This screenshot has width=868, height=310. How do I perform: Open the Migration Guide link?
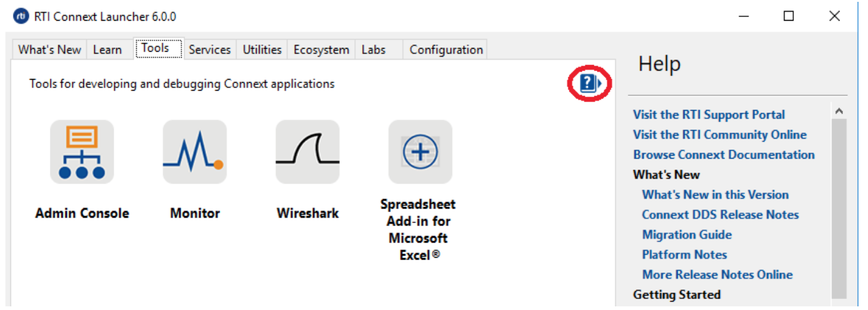(x=687, y=235)
